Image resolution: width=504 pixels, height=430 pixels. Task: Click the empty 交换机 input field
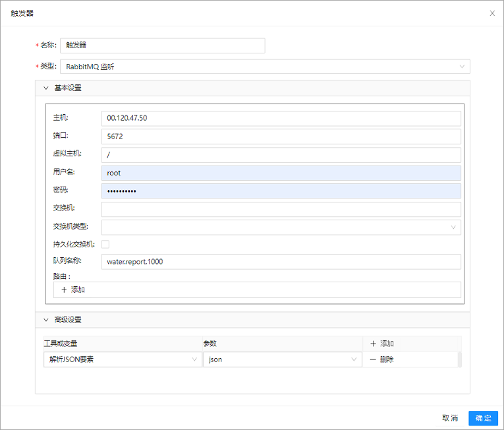point(281,209)
